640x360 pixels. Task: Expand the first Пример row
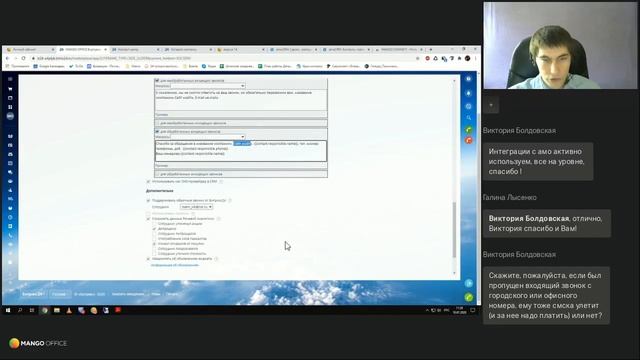click(241, 115)
